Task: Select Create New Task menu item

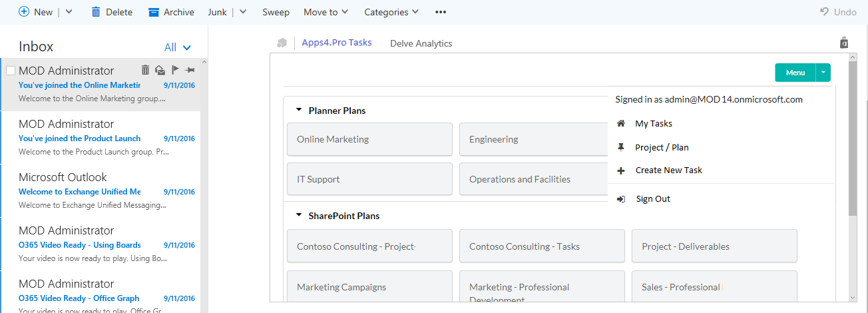Action: (x=669, y=170)
